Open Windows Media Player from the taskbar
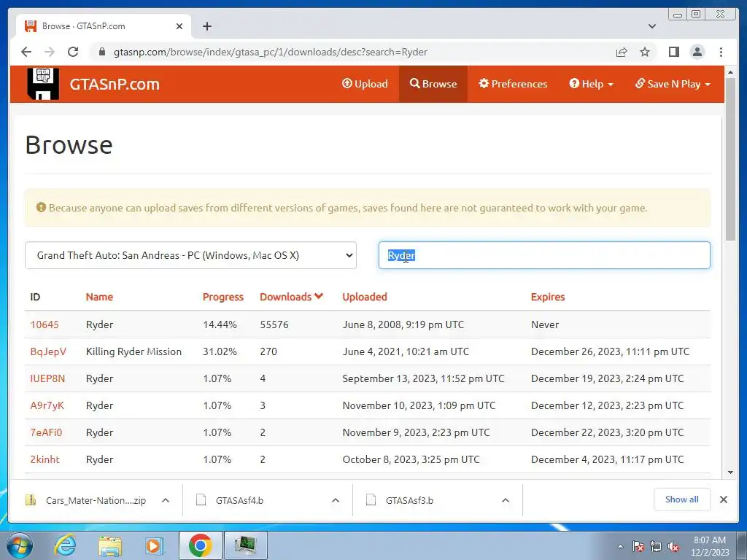 pyautogui.click(x=154, y=545)
